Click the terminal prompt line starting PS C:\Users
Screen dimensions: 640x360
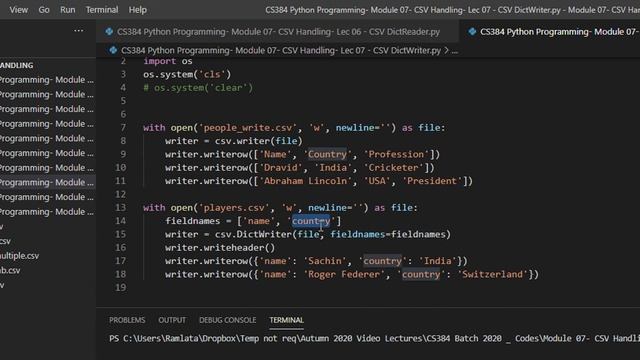click(374, 338)
